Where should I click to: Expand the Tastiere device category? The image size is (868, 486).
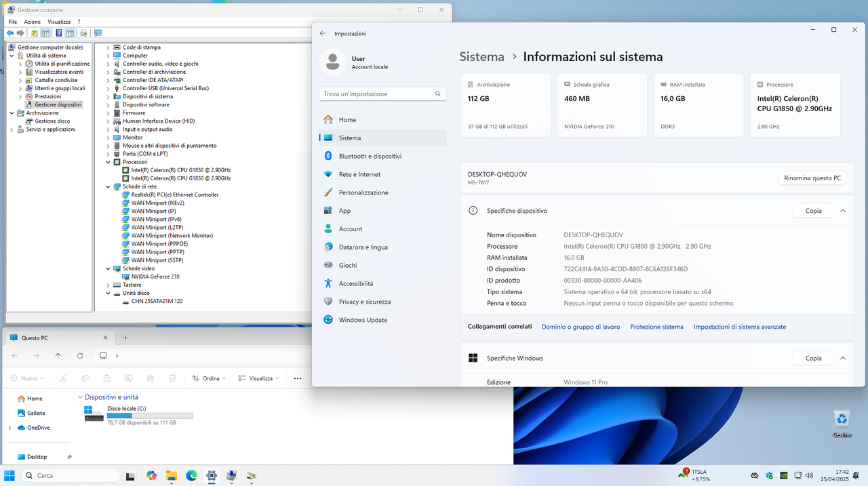(108, 285)
